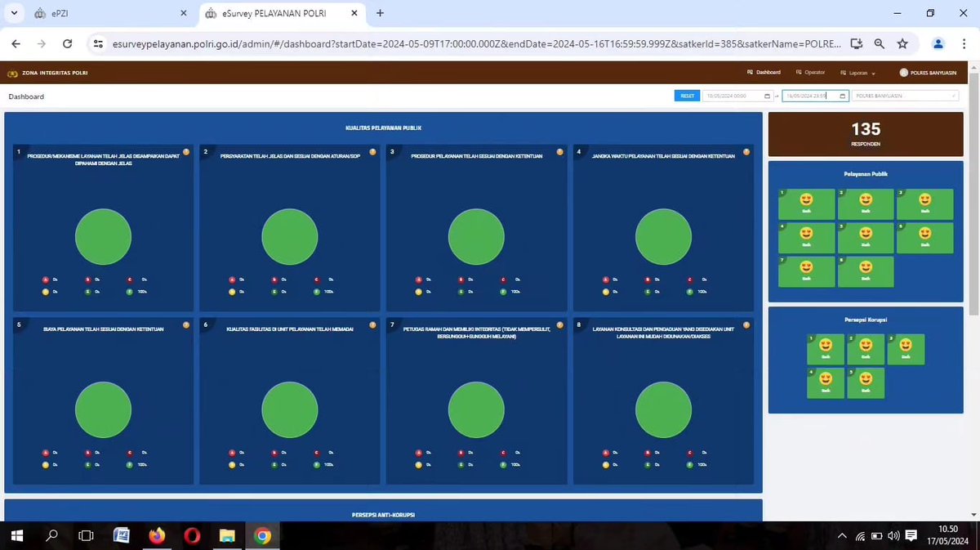The image size is (980, 550).
Task: Click the green pie chart in card 6
Action: [290, 409]
